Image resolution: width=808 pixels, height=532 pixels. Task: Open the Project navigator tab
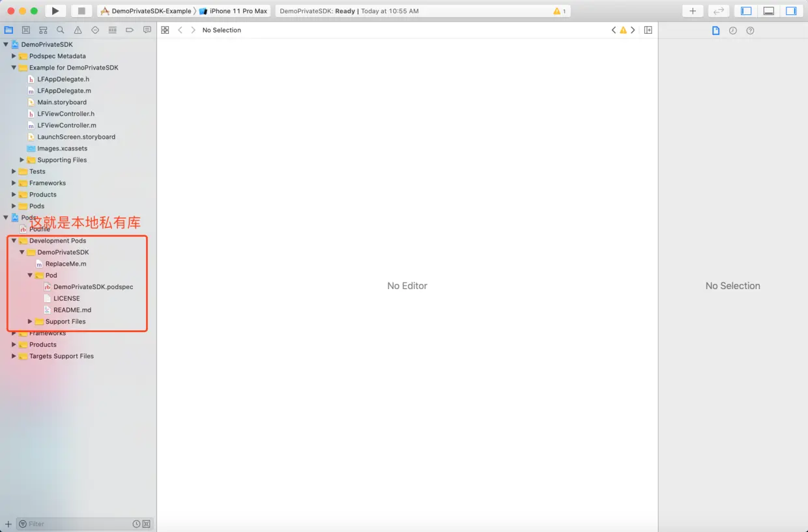coord(8,30)
